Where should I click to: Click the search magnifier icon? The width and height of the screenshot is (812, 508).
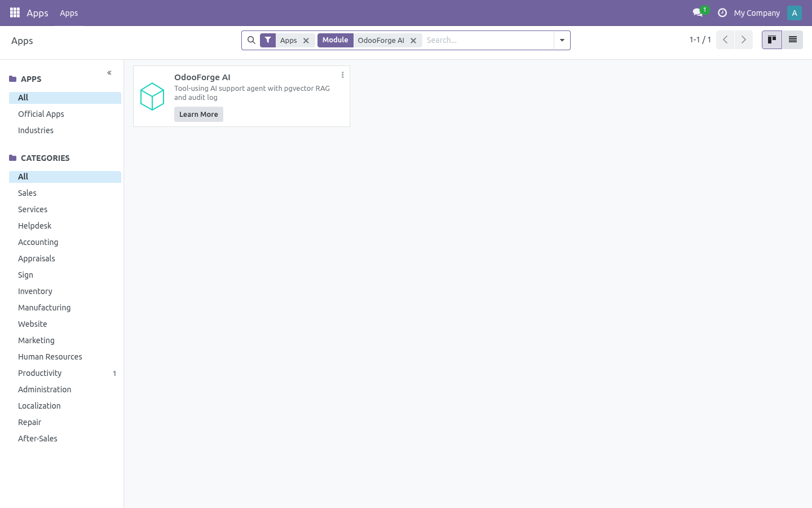click(x=251, y=40)
